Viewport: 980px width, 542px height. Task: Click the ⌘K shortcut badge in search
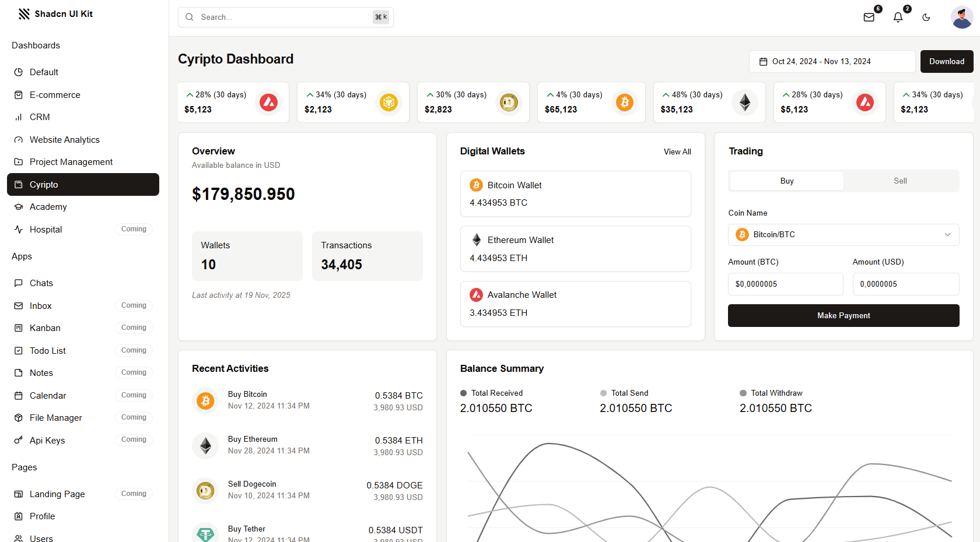(x=381, y=17)
